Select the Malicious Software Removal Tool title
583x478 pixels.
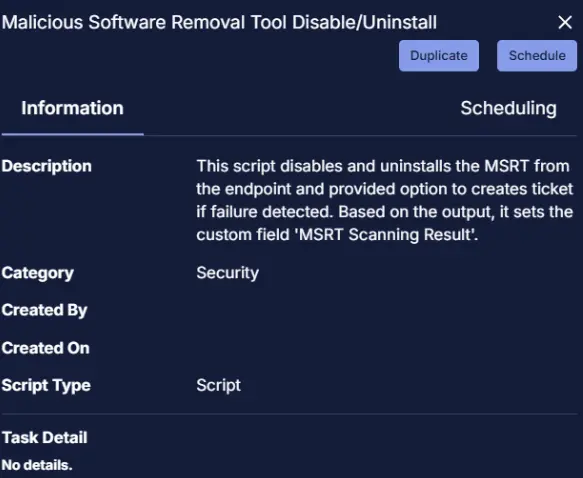tap(219, 22)
